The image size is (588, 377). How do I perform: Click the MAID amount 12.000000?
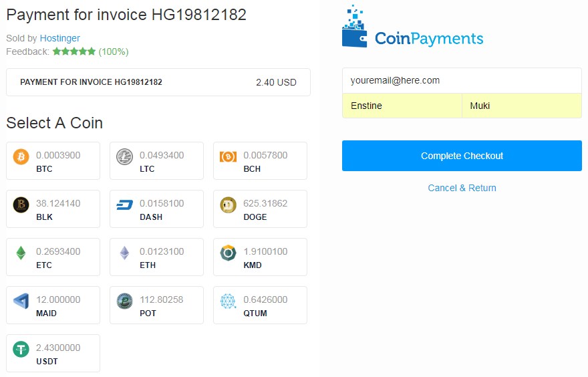(58, 299)
